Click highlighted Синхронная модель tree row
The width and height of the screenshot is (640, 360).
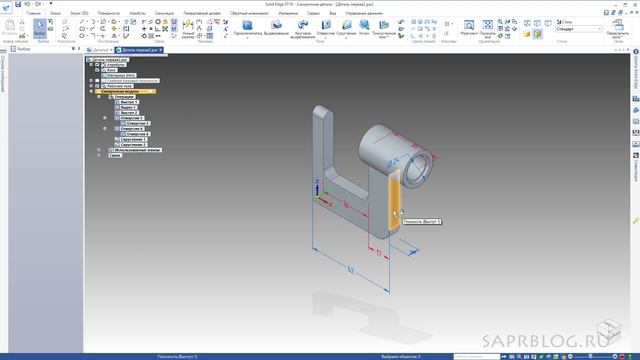coord(125,91)
